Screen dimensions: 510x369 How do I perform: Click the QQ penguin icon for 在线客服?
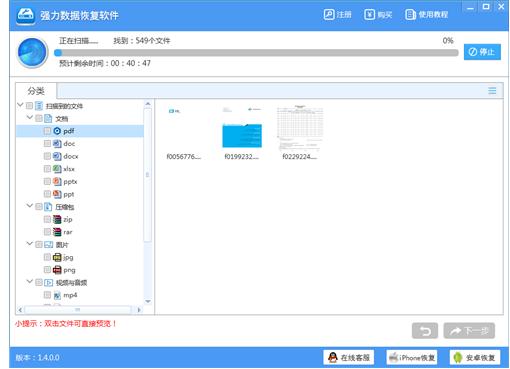pyautogui.click(x=332, y=357)
